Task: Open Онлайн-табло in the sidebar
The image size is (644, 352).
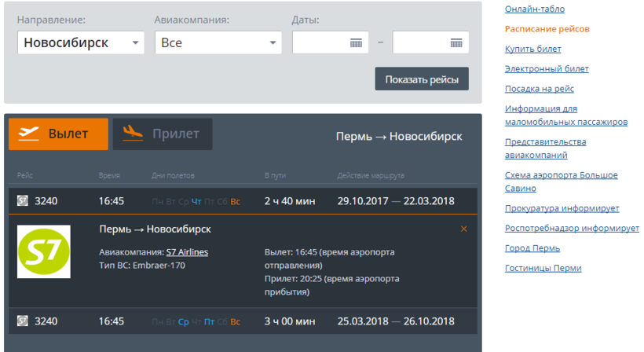Action: coord(534,9)
